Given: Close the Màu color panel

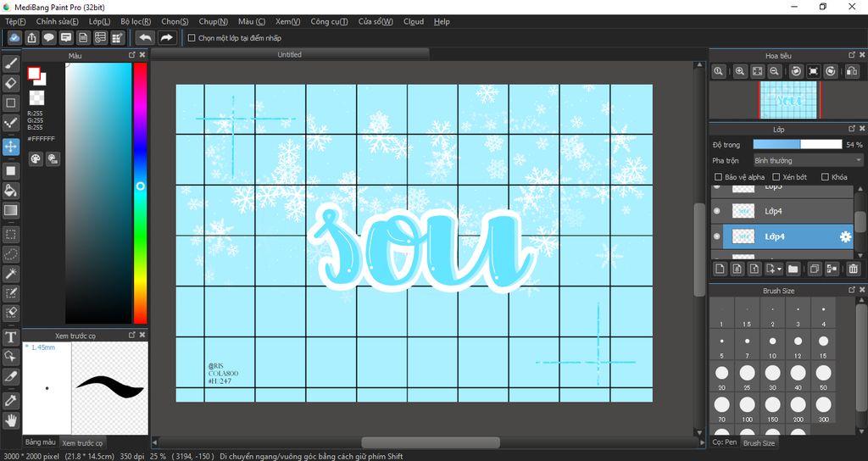Looking at the screenshot, I should [x=142, y=55].
